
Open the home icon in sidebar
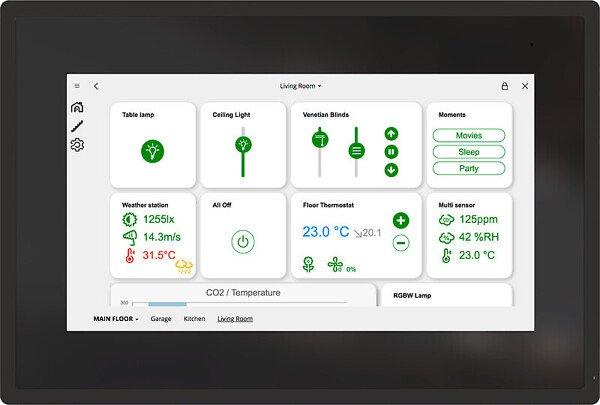coord(77,108)
